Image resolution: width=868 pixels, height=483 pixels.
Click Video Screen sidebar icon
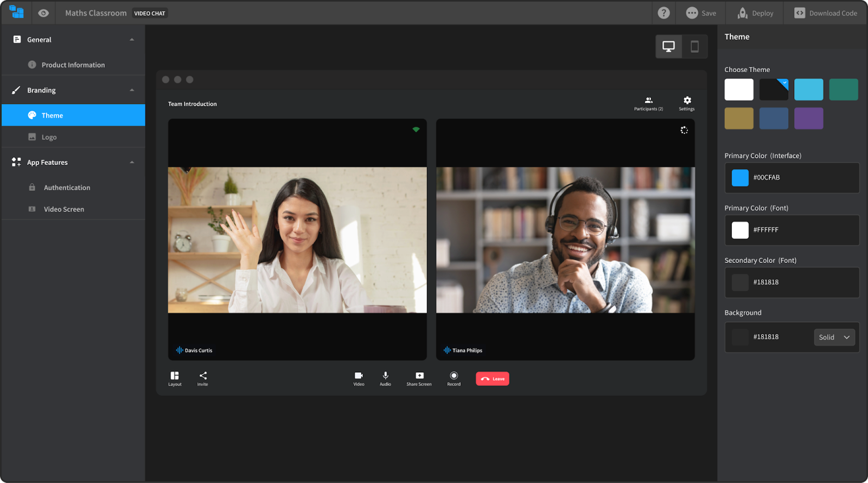pos(32,209)
